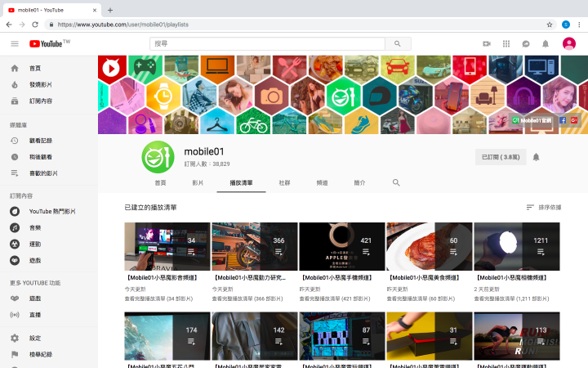Click the 搜尋 search input field
588x368 pixels.
(x=267, y=43)
